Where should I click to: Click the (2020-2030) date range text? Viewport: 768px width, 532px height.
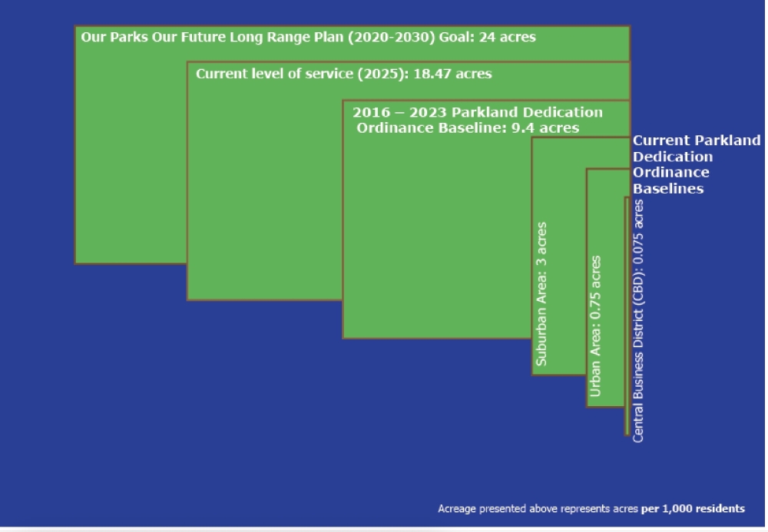coord(391,37)
